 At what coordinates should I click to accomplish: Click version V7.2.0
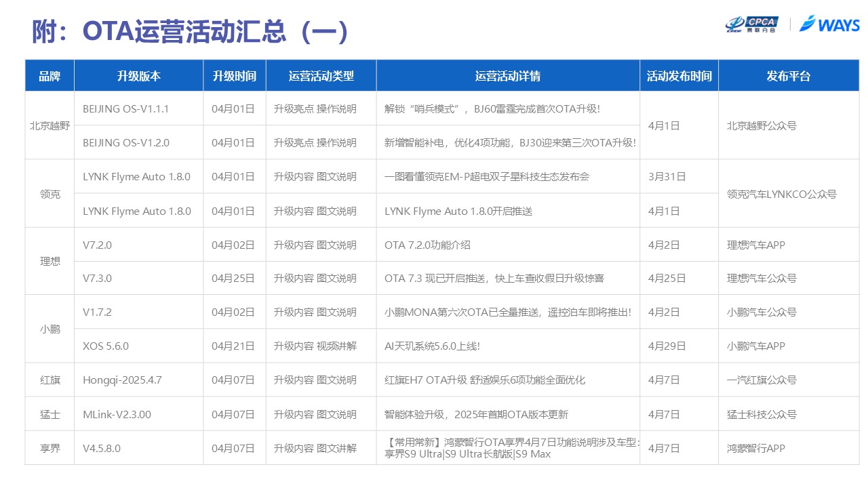click(x=97, y=245)
